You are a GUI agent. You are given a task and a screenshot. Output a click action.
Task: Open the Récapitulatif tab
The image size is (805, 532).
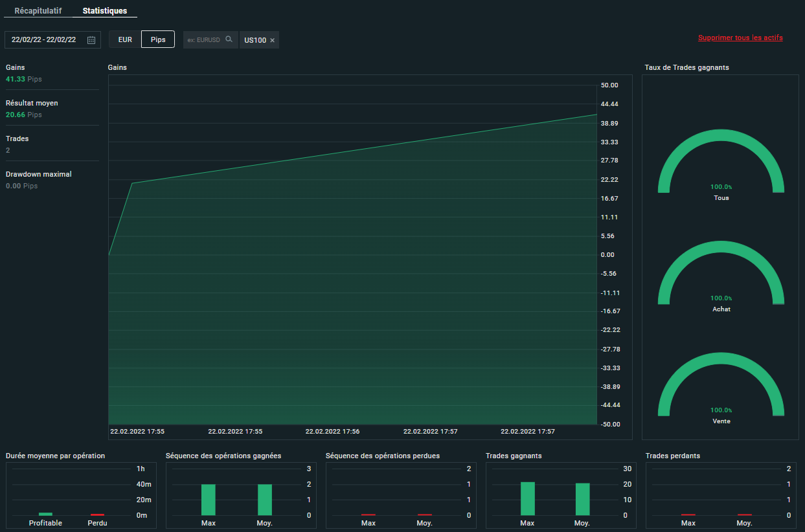pos(38,11)
